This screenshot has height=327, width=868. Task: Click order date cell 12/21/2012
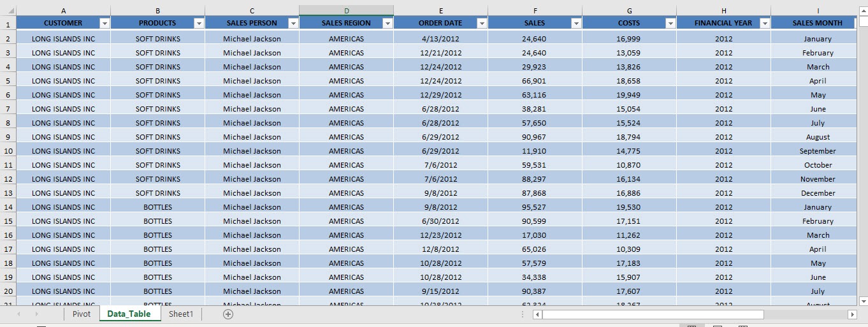[x=441, y=53]
